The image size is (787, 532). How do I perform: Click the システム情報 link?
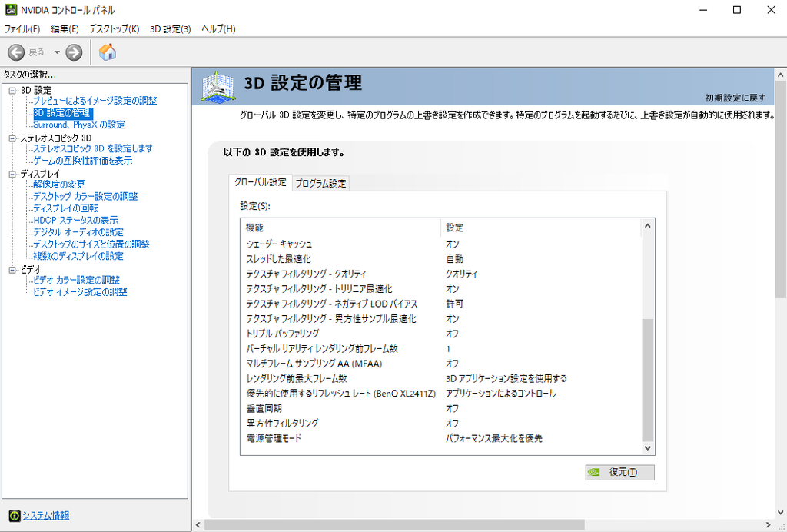tap(45, 515)
